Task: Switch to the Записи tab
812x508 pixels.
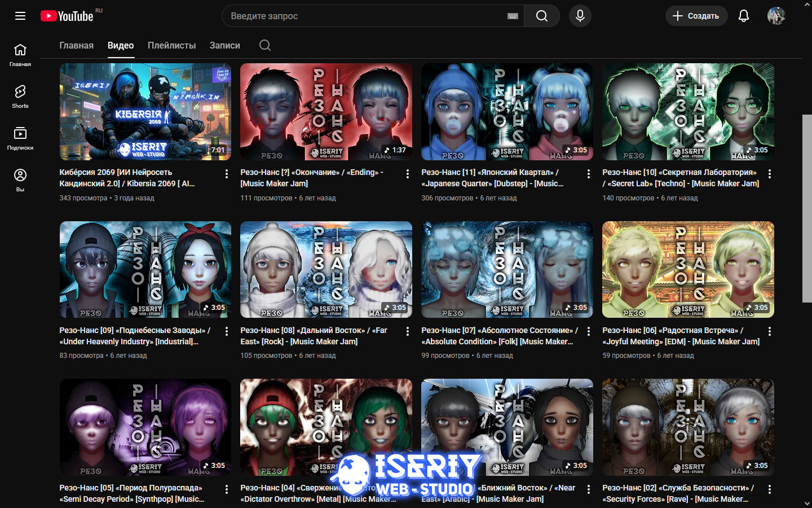Action: tap(224, 45)
